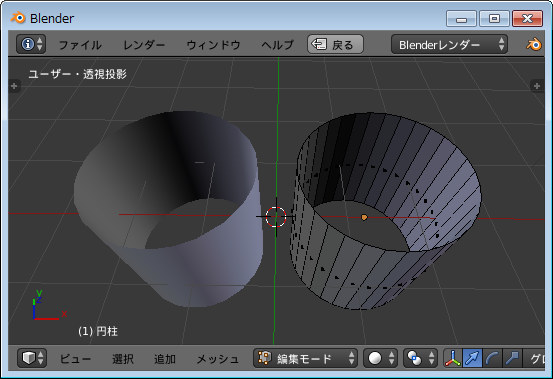The height and width of the screenshot is (379, 553).
Task: Open the Blenderレンダー engine dropdown
Action: (x=449, y=44)
